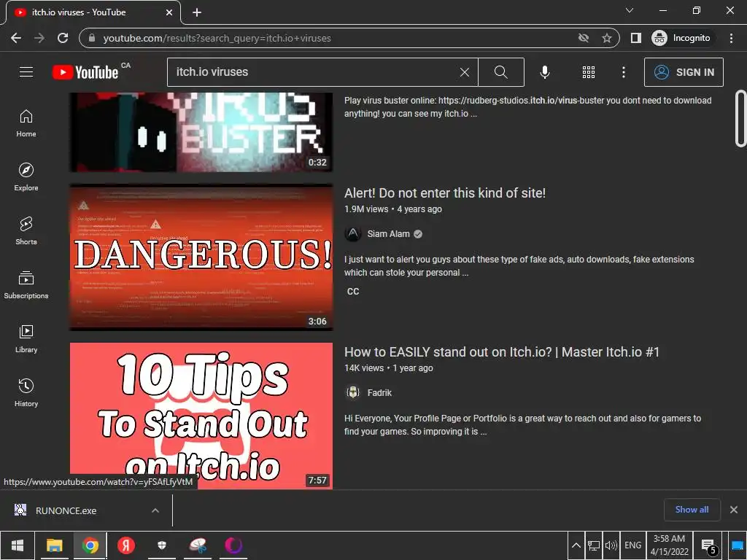Click Show all downloads

pos(692,510)
